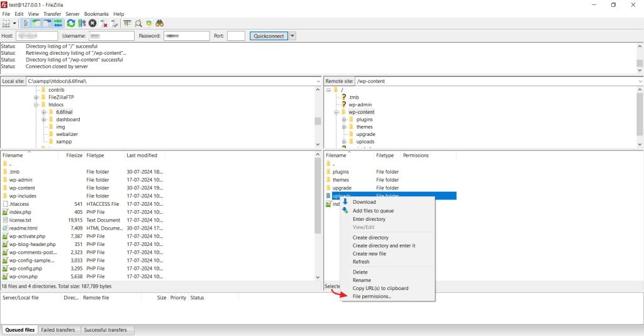644x336 pixels.
Task: Click the Username input field
Action: point(111,36)
